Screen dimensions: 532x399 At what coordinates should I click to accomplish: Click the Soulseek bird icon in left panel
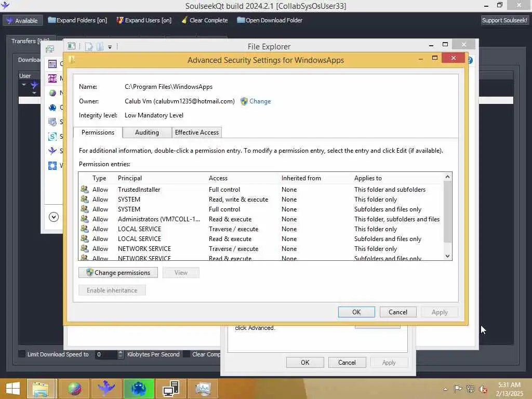(52, 151)
